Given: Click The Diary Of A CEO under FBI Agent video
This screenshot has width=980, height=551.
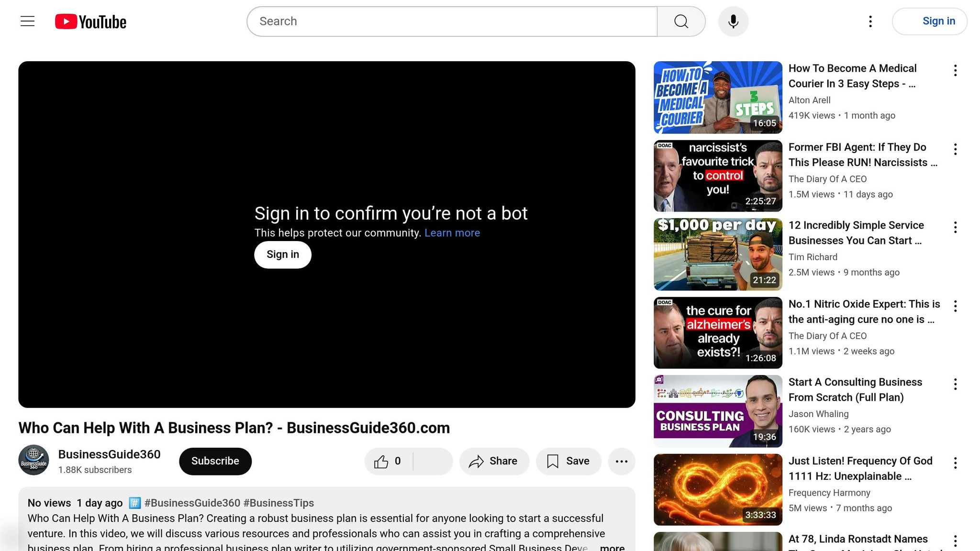Looking at the screenshot, I should tap(827, 179).
